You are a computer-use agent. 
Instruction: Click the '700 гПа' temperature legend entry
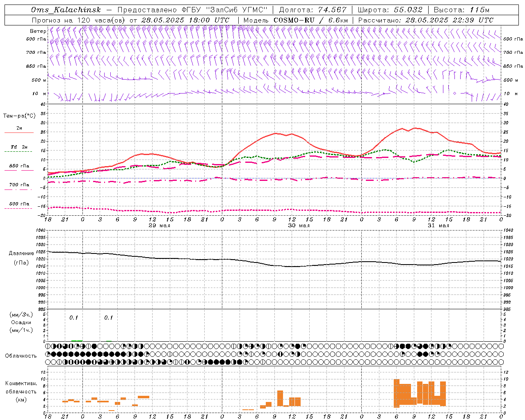coord(19,185)
